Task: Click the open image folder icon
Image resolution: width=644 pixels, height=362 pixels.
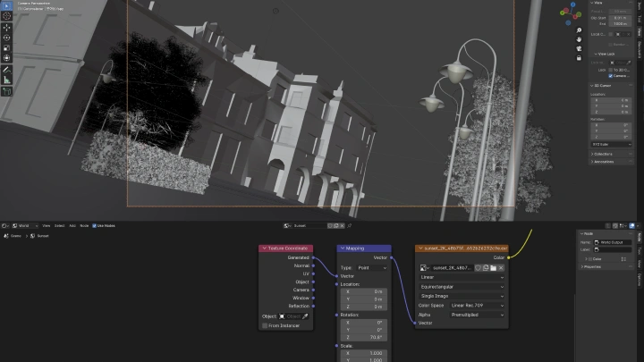Action: click(493, 267)
